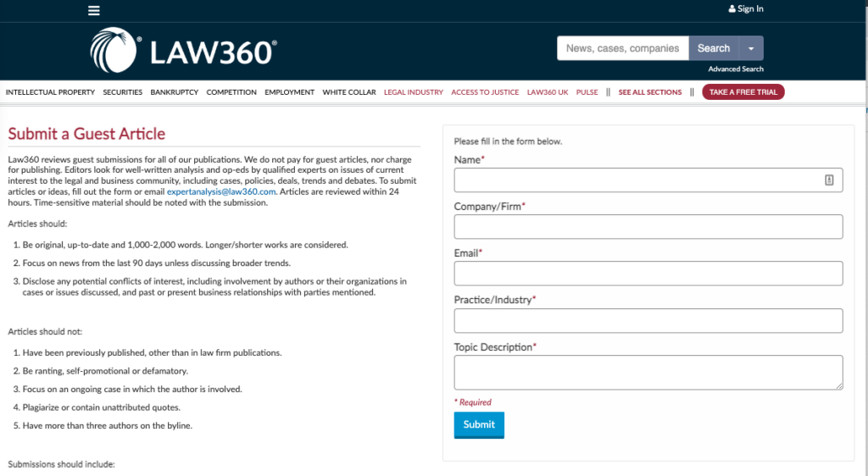Click text 'Be ranting, self-promotional or defamatory.'
Image resolution: width=868 pixels, height=476 pixels.
[105, 371]
